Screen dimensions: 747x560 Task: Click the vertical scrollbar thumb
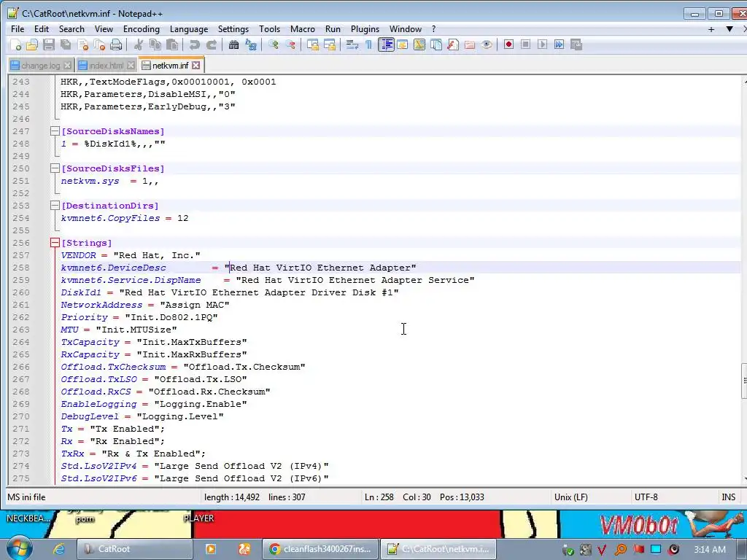(744, 381)
